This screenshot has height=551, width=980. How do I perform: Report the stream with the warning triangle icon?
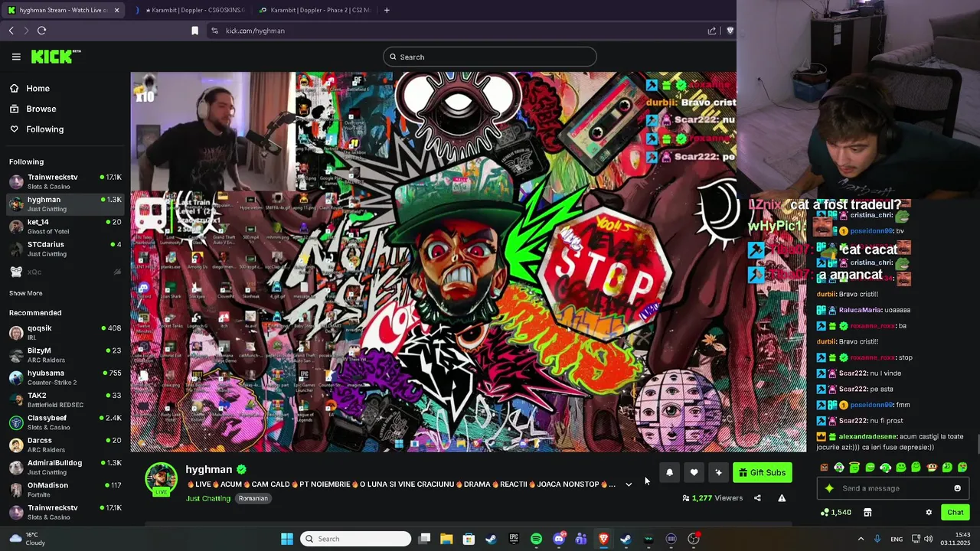click(x=782, y=498)
